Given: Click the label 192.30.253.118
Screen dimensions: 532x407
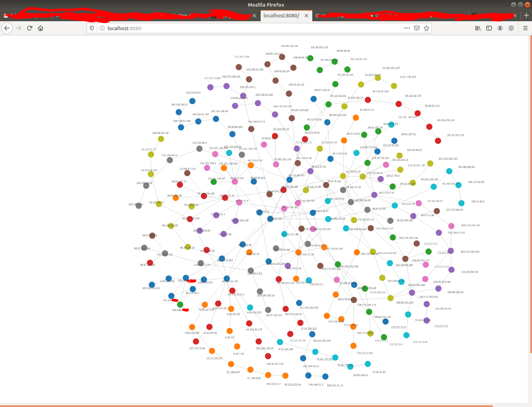Looking at the screenshot, I should 455,135.
